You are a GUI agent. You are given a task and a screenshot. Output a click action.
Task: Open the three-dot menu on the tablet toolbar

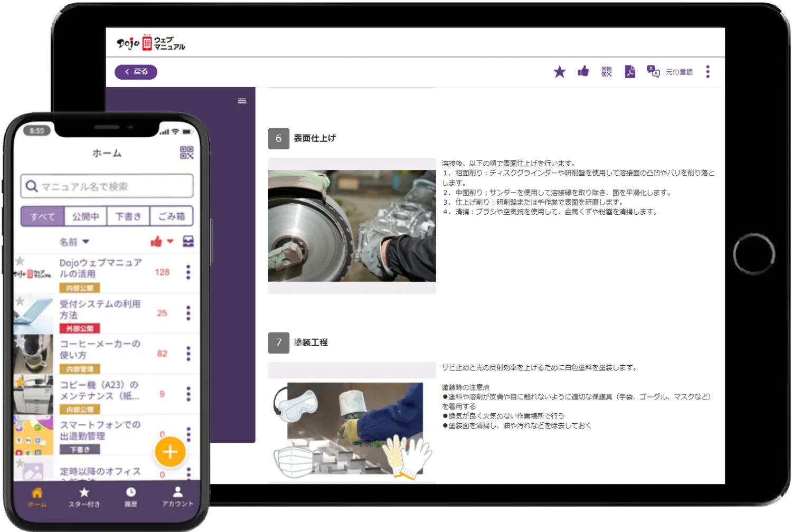[708, 71]
